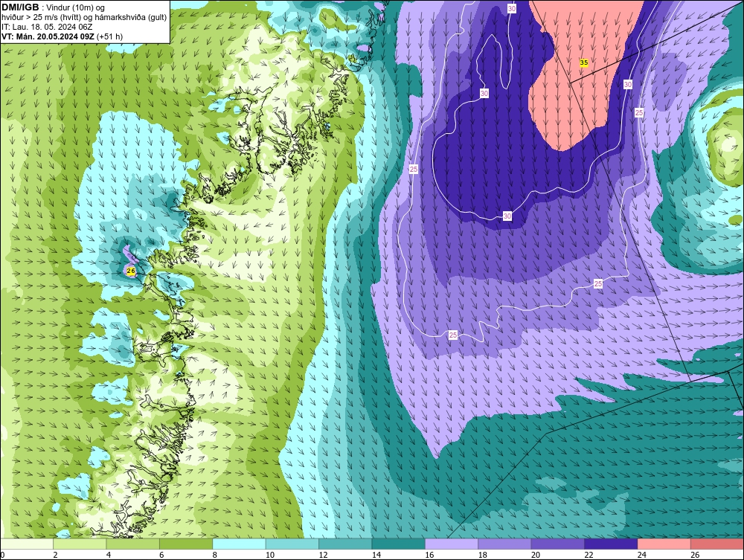The image size is (744, 560).
Task: Pick the 24–26 m/s pink legend swatch
Action: (x=664, y=544)
